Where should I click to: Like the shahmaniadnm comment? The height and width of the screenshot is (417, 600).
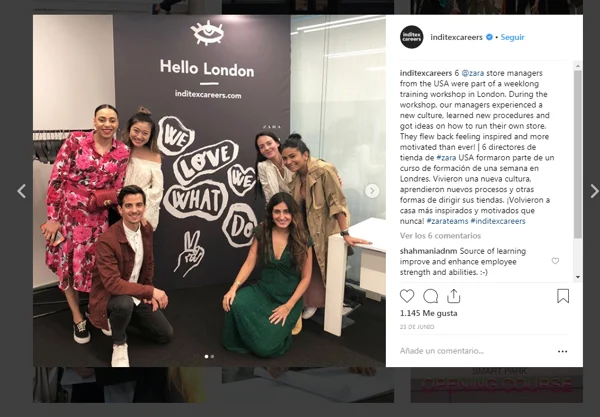(x=555, y=261)
